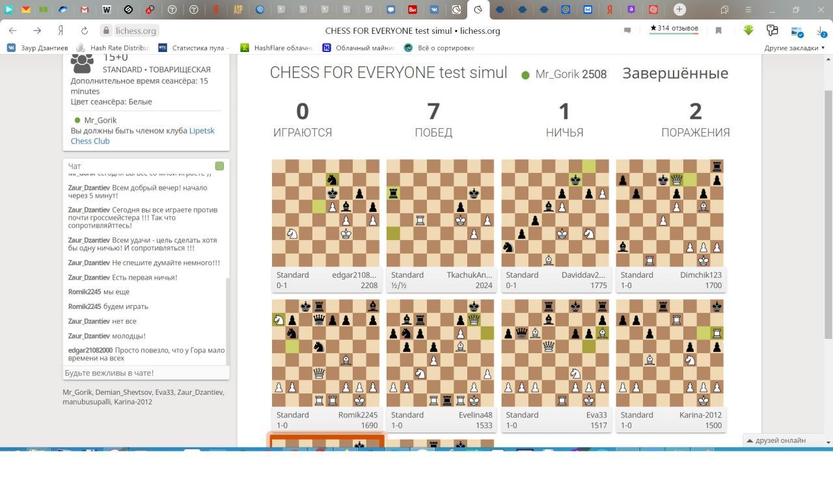Click the site reviews star badge

point(674,29)
